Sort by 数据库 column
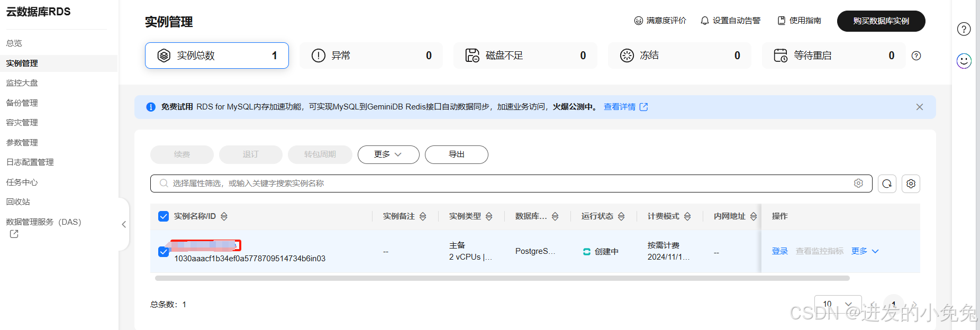This screenshot has width=980, height=330. 556,216
